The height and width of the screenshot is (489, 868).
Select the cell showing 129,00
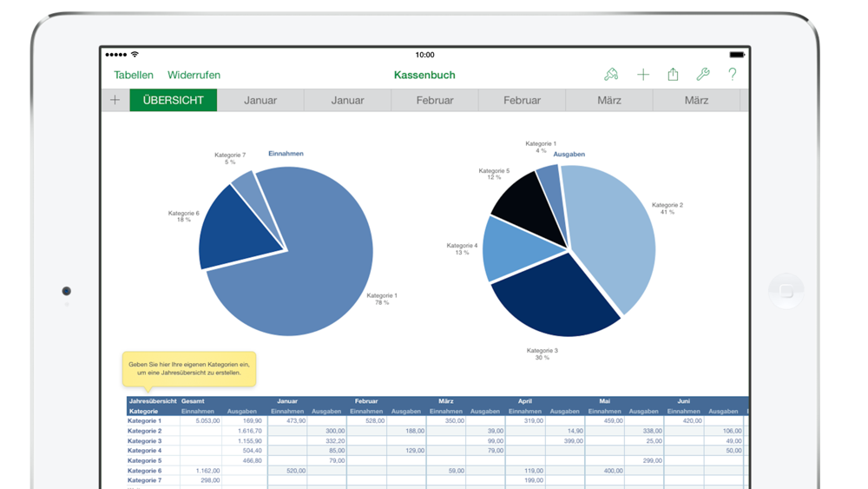pos(407,451)
